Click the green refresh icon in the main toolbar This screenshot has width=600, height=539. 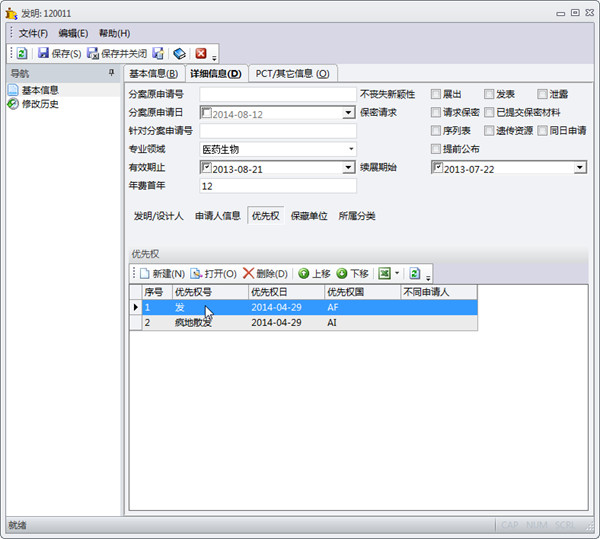pyautogui.click(x=22, y=53)
